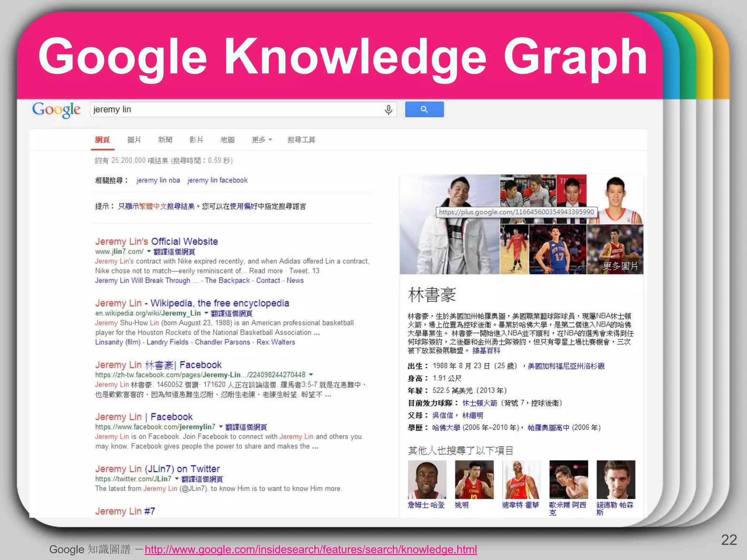Screen dimensions: 747x560
Task: Click parent 吳信信 link
Action: click(x=442, y=415)
